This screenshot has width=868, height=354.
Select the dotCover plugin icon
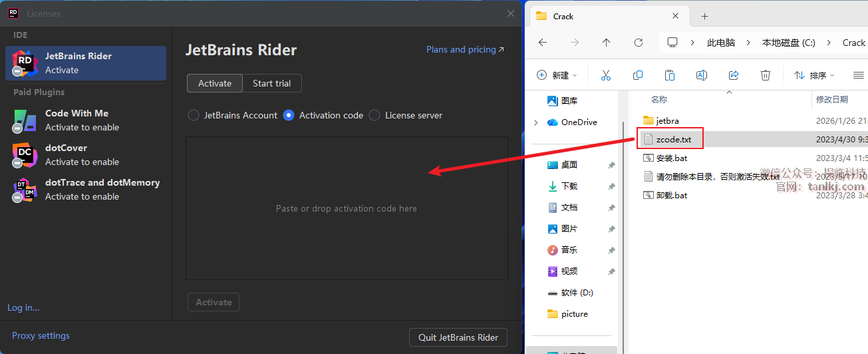[x=25, y=155]
